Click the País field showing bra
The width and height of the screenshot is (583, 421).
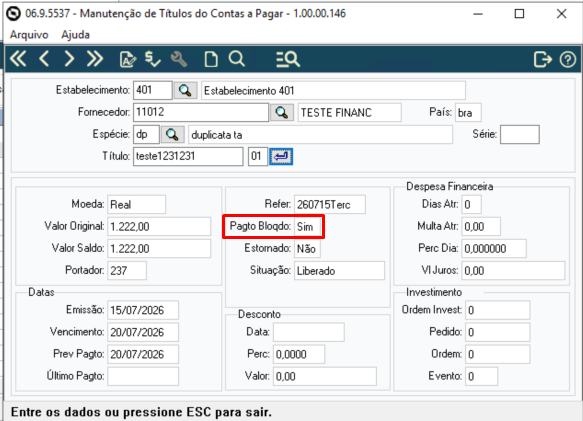[468, 112]
